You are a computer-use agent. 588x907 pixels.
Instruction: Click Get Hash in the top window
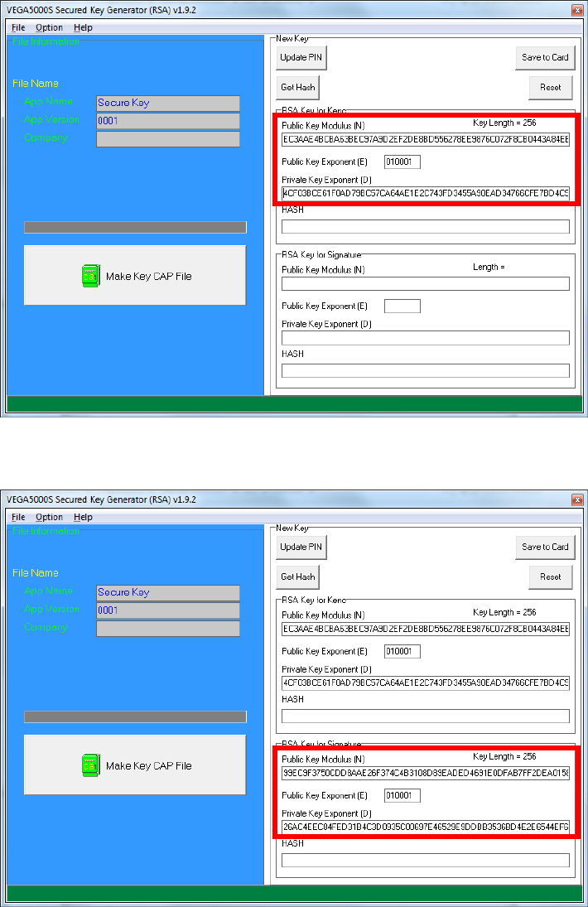click(298, 87)
